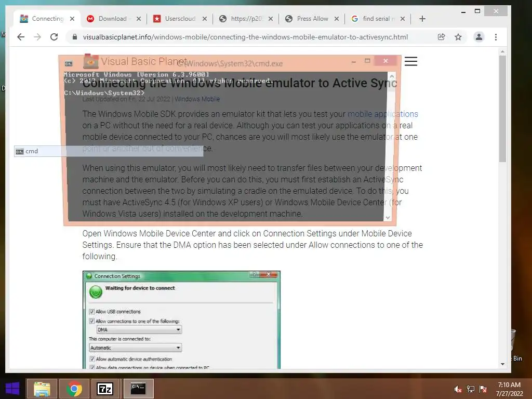Go back using the browser back arrow
The height and width of the screenshot is (399, 532).
point(21,37)
